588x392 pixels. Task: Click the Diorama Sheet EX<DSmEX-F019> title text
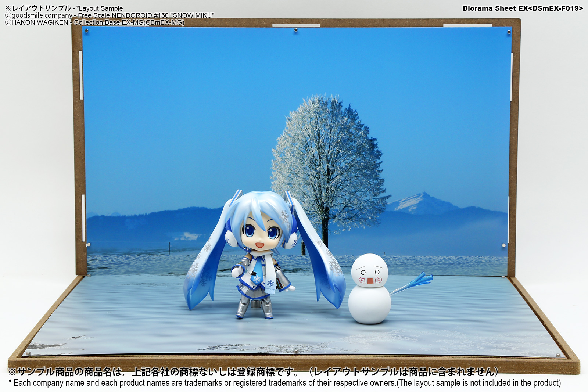(x=523, y=8)
